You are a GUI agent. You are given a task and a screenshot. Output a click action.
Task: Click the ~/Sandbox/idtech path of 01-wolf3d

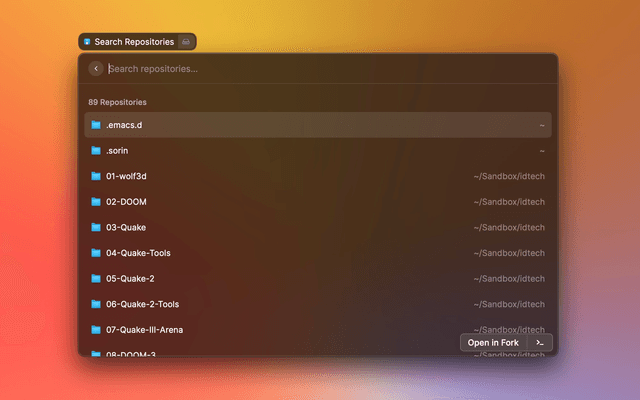coord(509,176)
